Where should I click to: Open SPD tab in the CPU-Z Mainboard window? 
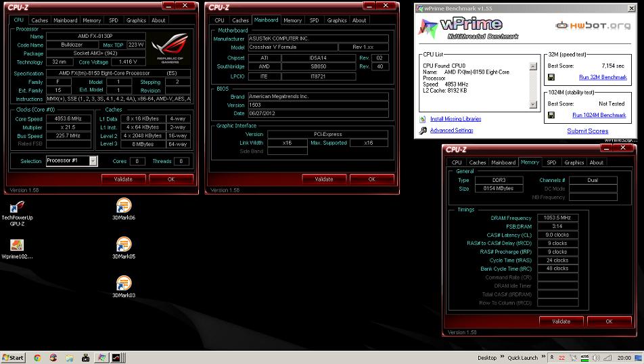(x=314, y=20)
